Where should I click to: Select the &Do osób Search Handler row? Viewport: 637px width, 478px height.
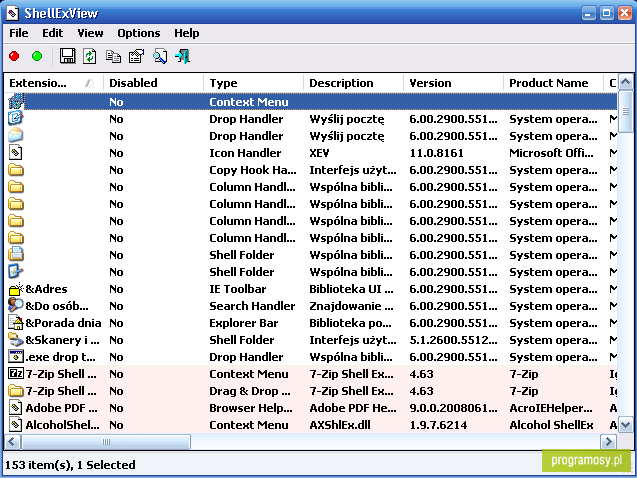pyautogui.click(x=311, y=305)
